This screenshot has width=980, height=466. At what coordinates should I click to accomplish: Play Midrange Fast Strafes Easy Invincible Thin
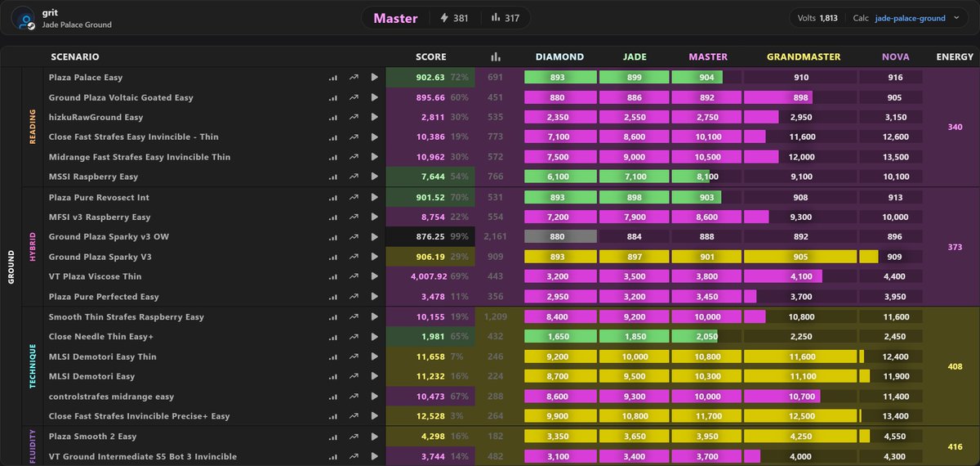375,157
